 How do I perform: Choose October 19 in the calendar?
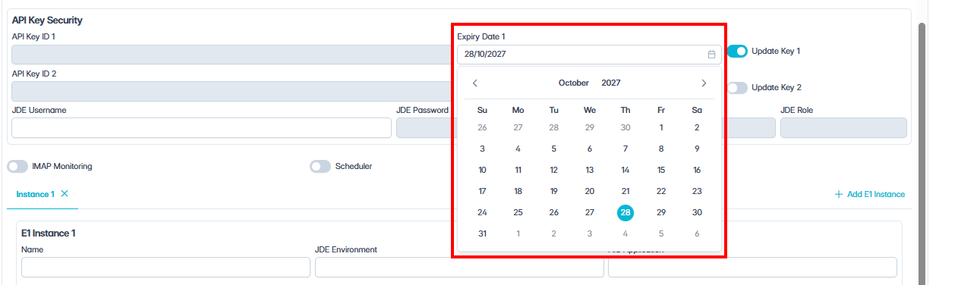click(x=554, y=191)
